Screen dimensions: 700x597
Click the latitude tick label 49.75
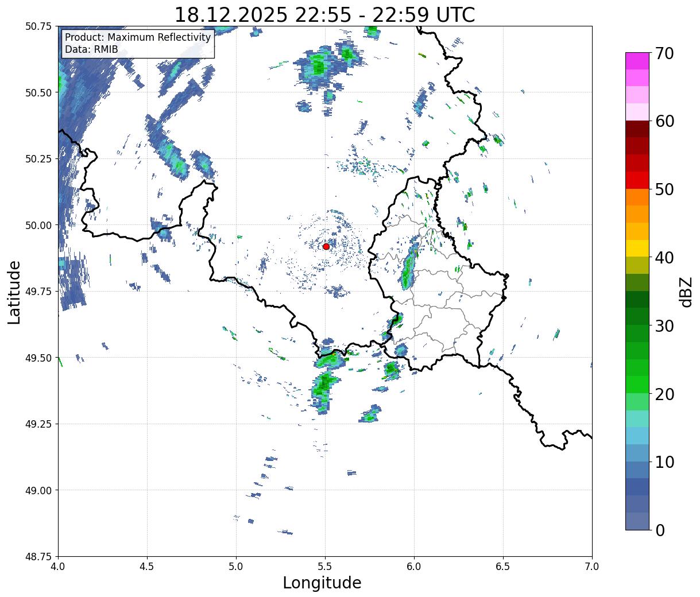point(38,292)
